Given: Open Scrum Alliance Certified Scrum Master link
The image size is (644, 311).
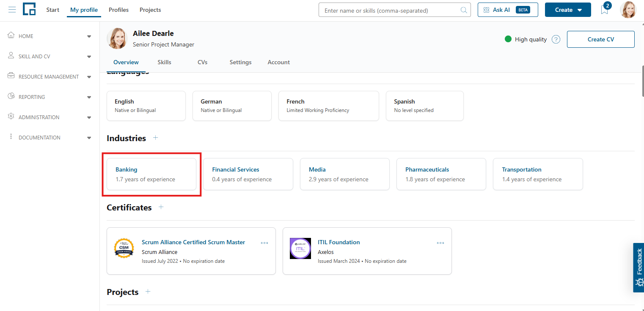Looking at the screenshot, I should pyautogui.click(x=193, y=242).
